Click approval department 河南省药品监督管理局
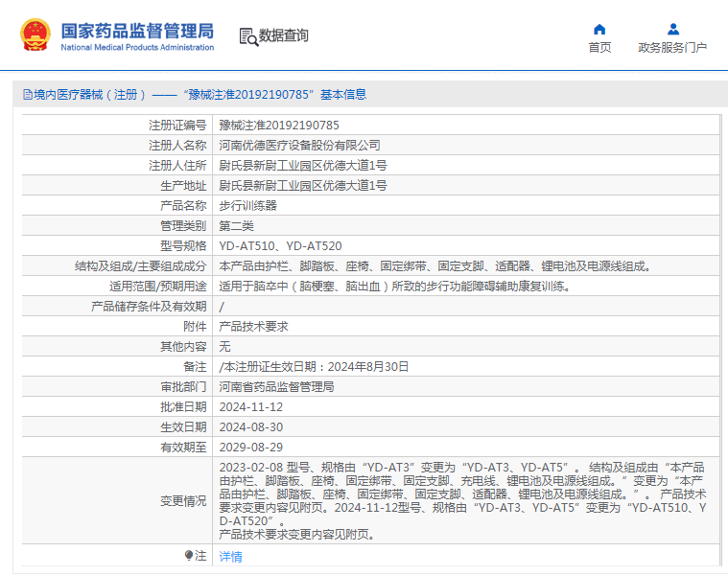 [x=276, y=387]
